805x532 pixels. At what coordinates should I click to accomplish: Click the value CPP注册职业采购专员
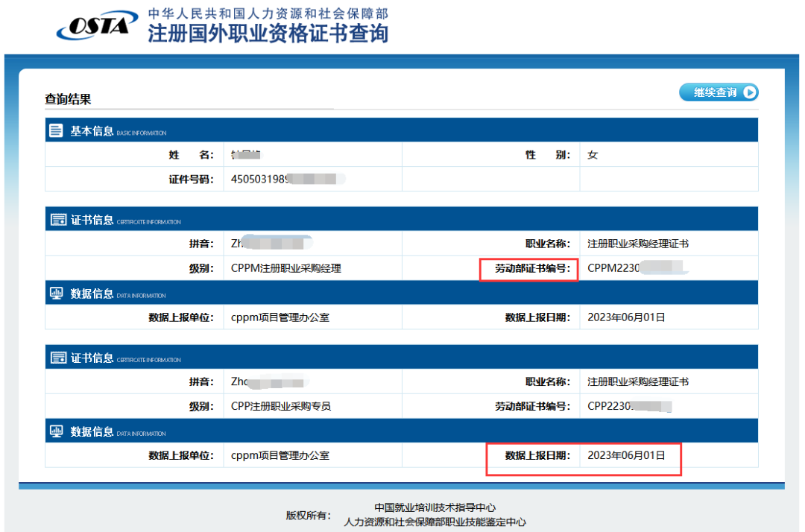pos(281,406)
